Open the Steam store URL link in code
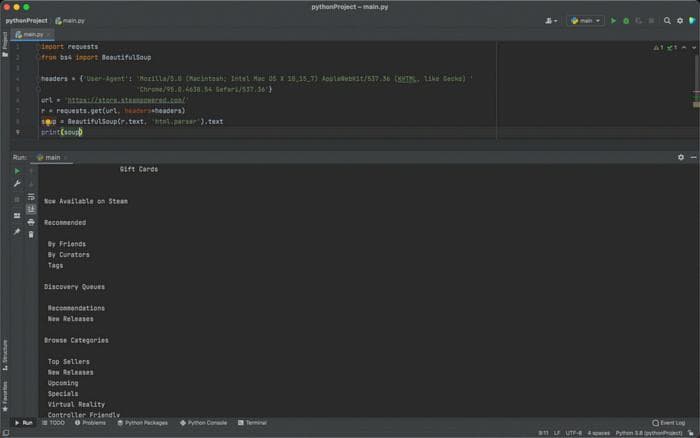The image size is (700, 438). click(x=126, y=100)
